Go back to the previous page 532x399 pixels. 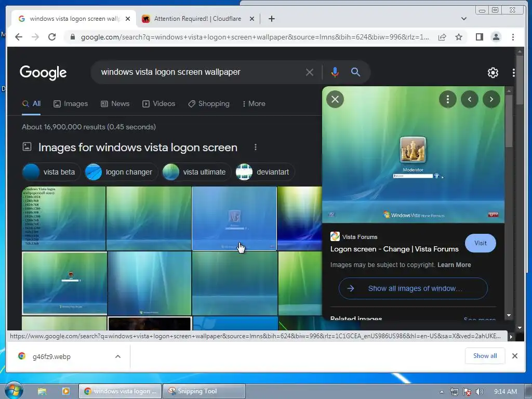pyautogui.click(x=19, y=37)
